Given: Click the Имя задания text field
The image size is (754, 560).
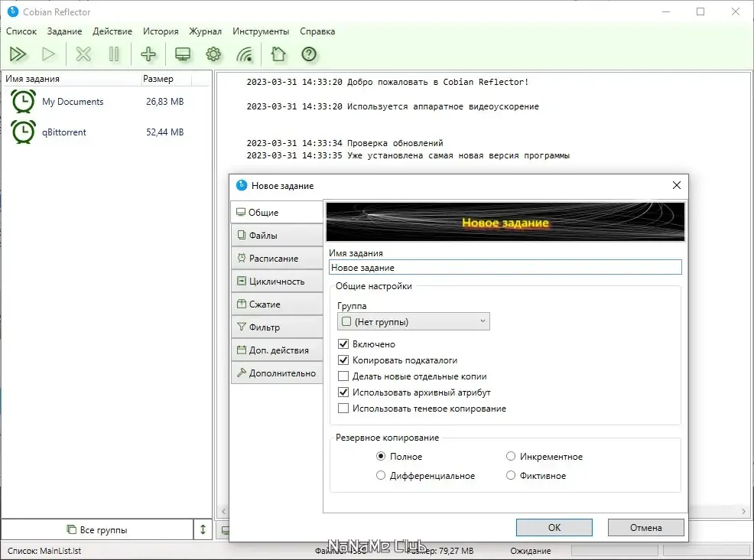Looking at the screenshot, I should point(505,268).
